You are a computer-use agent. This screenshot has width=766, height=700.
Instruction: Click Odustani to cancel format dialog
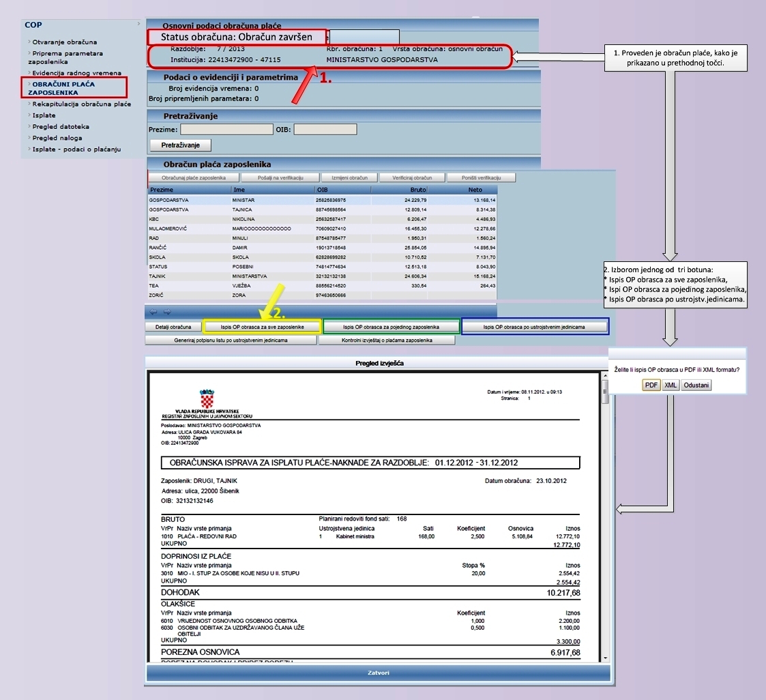click(696, 385)
